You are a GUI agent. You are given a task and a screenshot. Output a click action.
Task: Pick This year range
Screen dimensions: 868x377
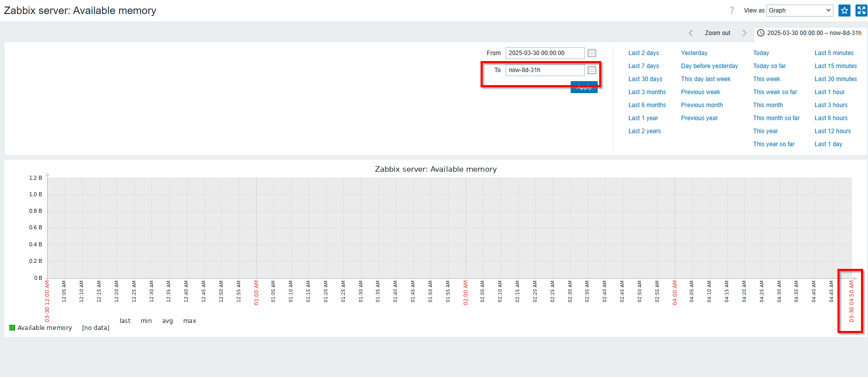click(x=765, y=131)
